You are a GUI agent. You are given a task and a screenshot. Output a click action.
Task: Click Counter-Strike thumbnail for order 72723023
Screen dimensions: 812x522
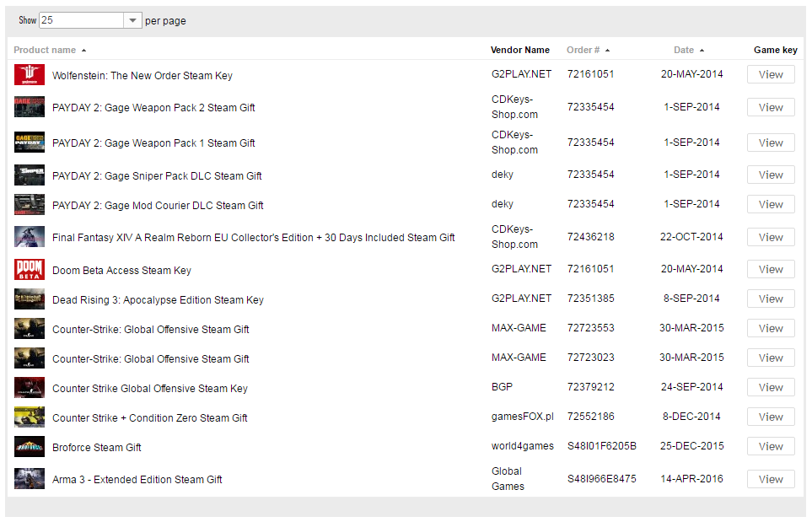[29, 358]
